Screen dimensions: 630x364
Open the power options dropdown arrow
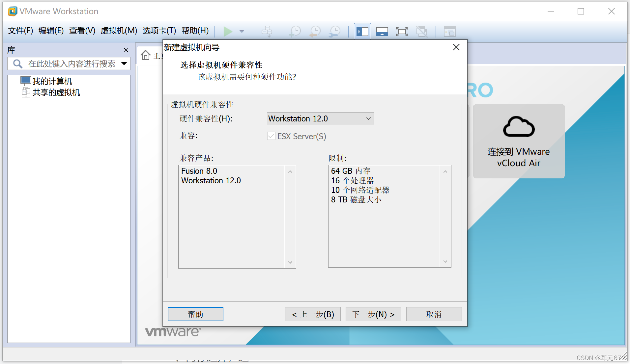tap(242, 32)
